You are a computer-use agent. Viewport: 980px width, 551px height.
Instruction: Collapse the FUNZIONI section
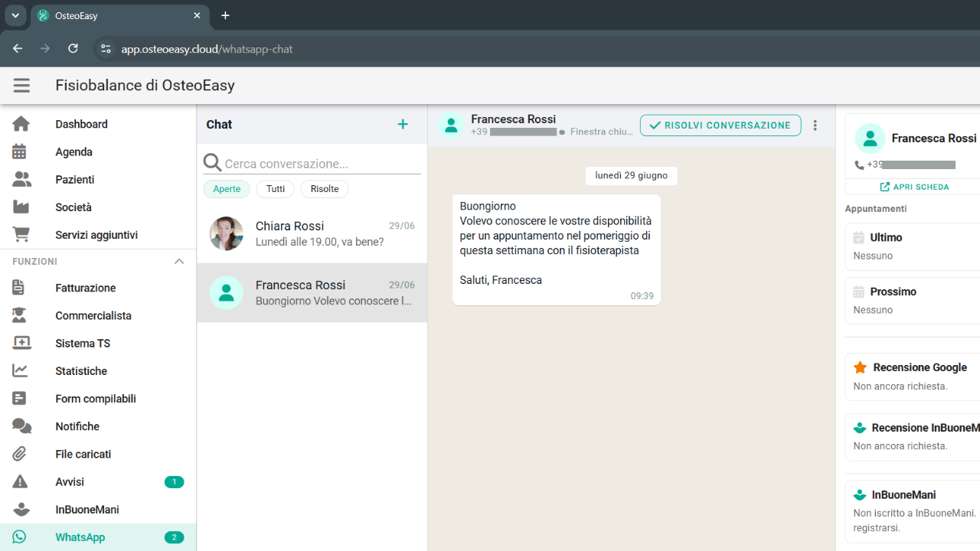click(x=179, y=261)
